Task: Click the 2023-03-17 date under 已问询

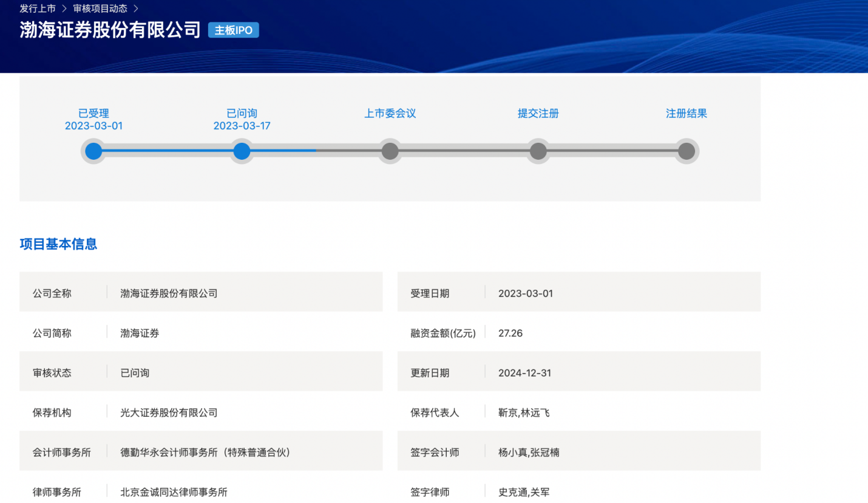Action: [x=242, y=126]
